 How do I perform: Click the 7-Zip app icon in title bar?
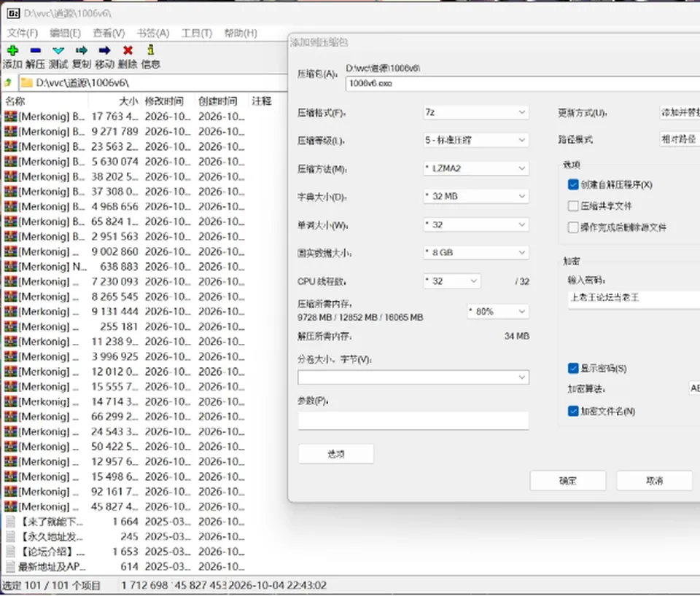(x=13, y=13)
